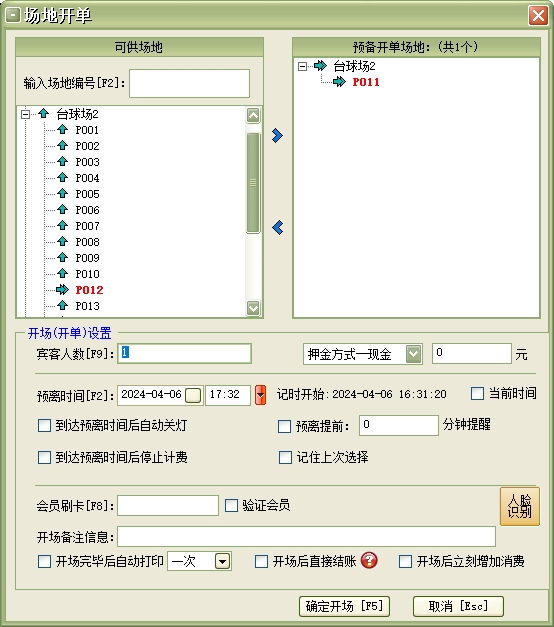Select P003 in the venue tree
The height and width of the screenshot is (627, 554).
point(88,162)
